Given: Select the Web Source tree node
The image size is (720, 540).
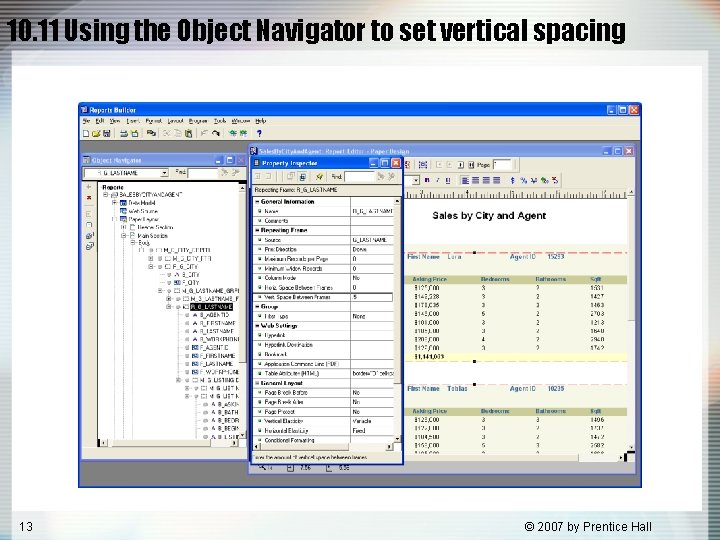Looking at the screenshot, I should click(x=143, y=211).
